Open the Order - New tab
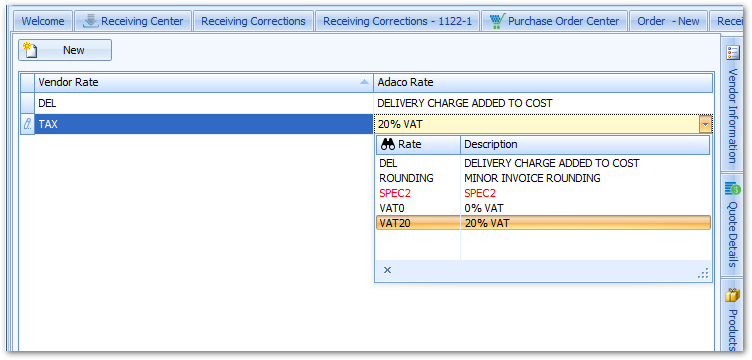The width and height of the screenshot is (752, 360). (668, 21)
